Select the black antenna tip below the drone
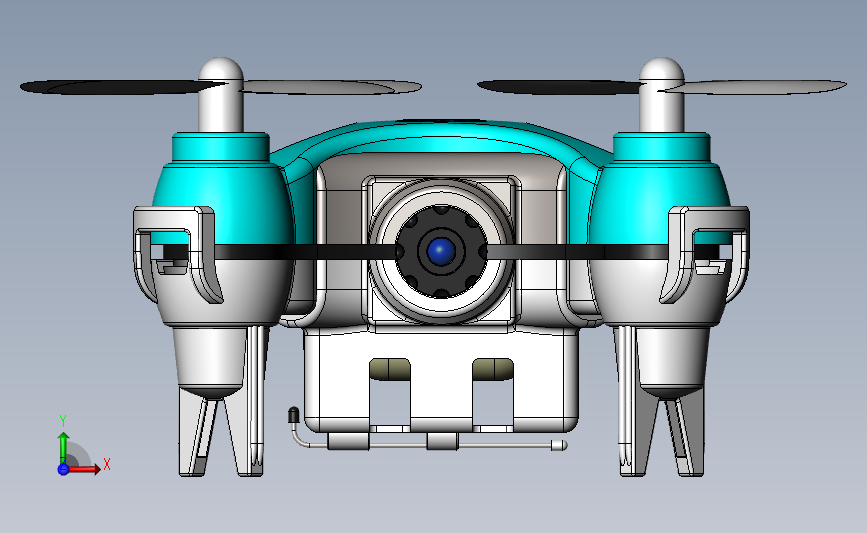Image resolution: width=867 pixels, height=533 pixels. tap(293, 415)
